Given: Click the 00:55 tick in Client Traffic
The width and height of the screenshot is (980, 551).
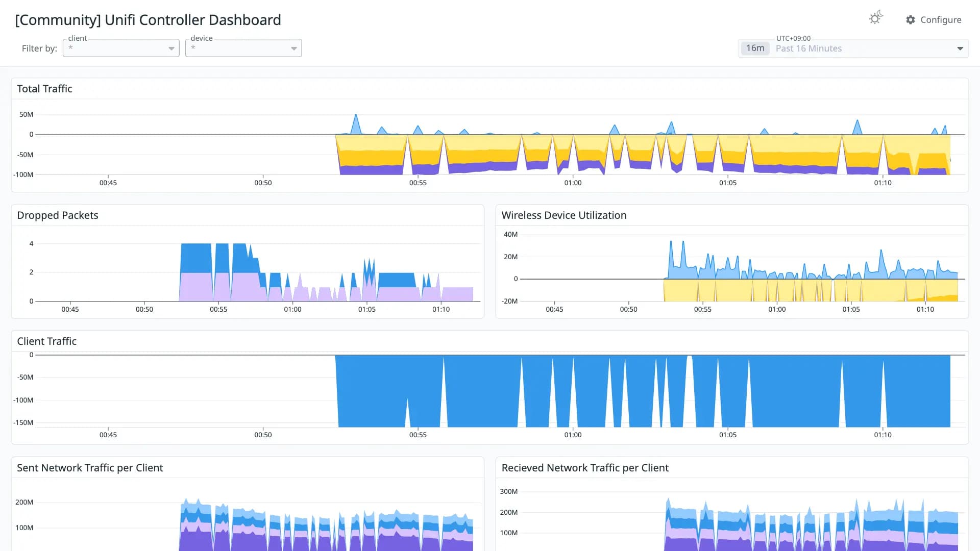Looking at the screenshot, I should click(x=418, y=435).
